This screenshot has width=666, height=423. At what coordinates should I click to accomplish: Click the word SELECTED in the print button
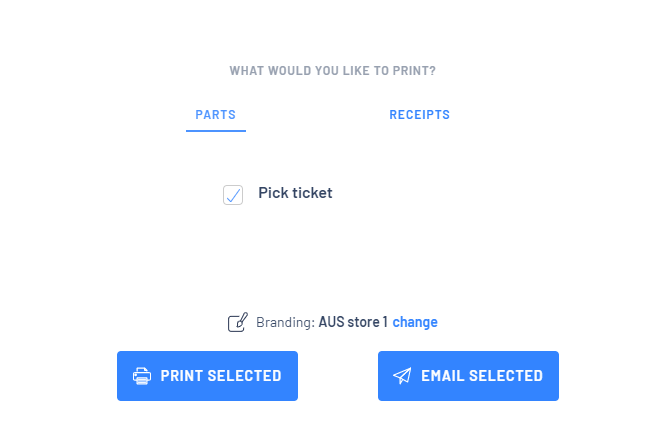click(x=244, y=376)
